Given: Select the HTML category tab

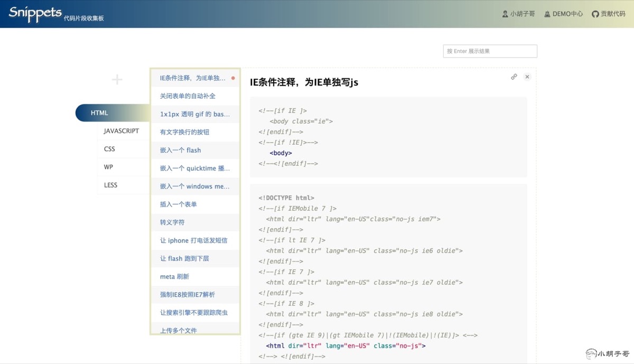Looking at the screenshot, I should pos(99,113).
